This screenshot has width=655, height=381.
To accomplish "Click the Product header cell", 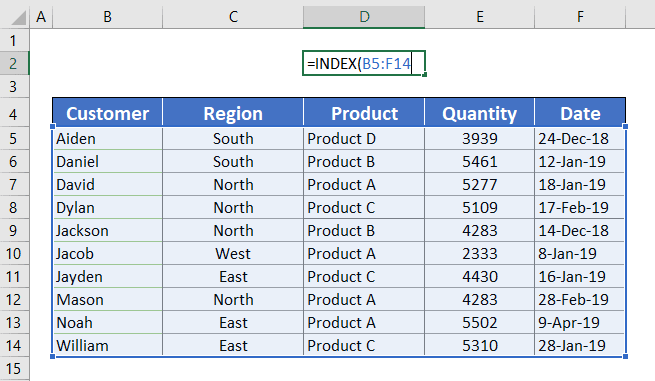I will click(x=364, y=113).
